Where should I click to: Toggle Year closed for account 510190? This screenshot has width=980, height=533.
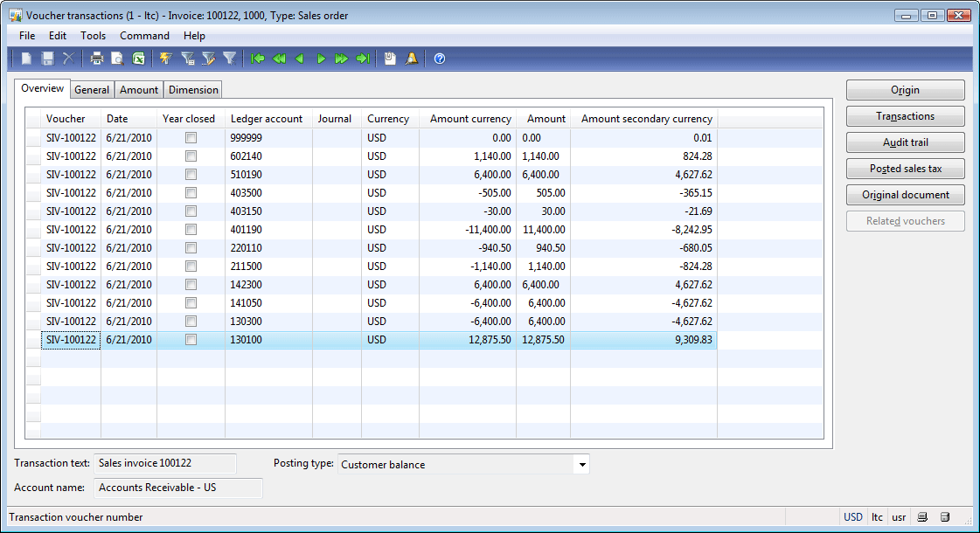pos(191,175)
